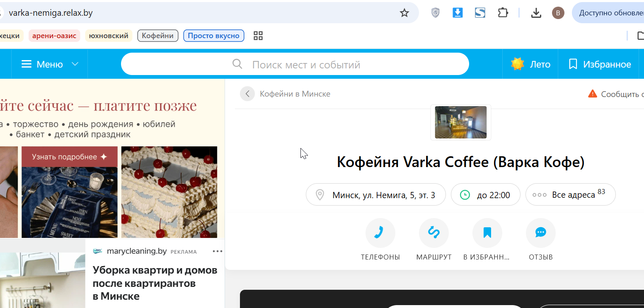This screenshot has height=308, width=644.
Task: Open the browser profile avatar
Action: tap(558, 13)
